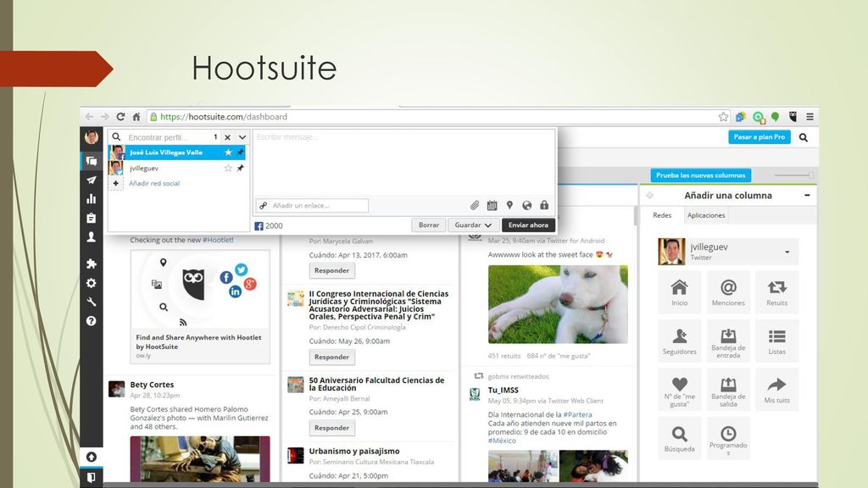
Task: Open #Partera hashtag link
Action: (577, 414)
